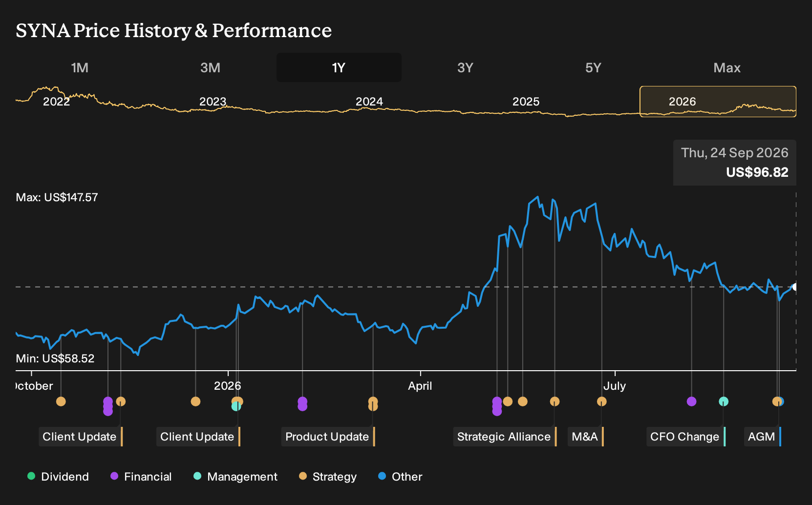The height and width of the screenshot is (505, 812).
Task: Click the purple financial markers in early February
Action: 302,404
